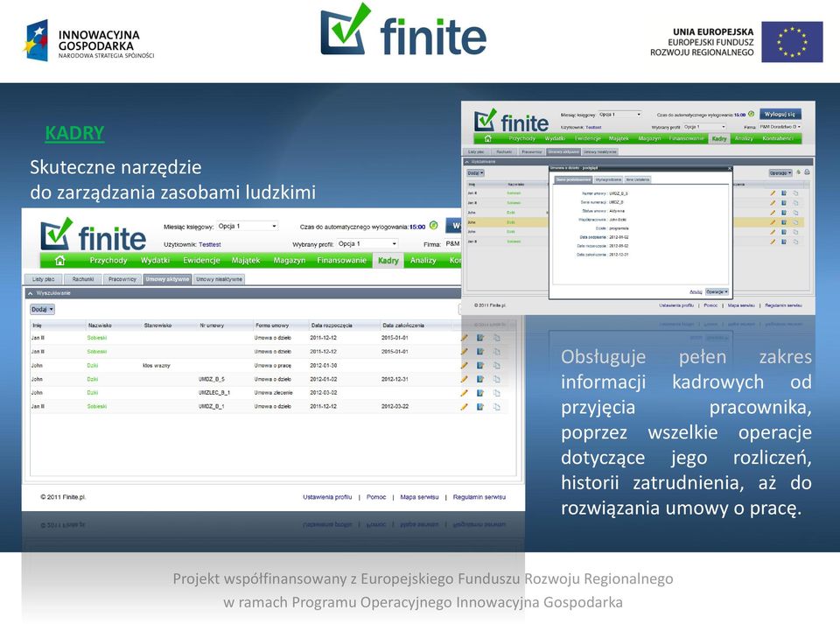Open Pomoc link in larger screenshot
This screenshot has width=840, height=624.
tap(376, 497)
